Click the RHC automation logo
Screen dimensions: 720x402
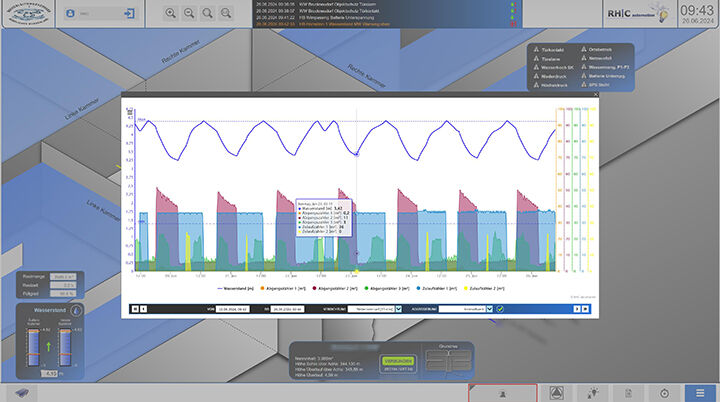[638, 14]
